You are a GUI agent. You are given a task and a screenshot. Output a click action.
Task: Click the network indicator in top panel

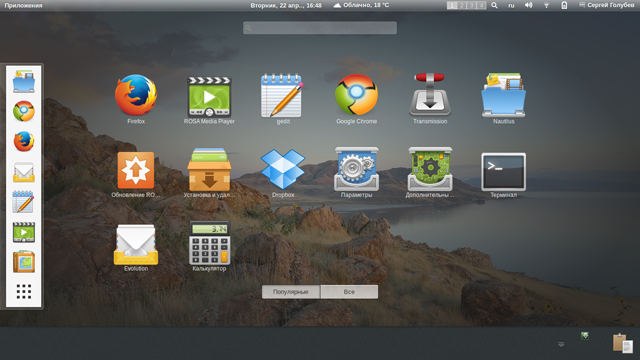tap(546, 5)
